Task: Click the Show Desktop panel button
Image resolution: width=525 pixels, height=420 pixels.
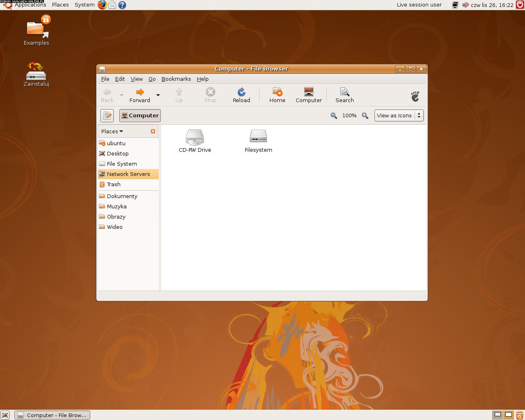Action: 5,415
